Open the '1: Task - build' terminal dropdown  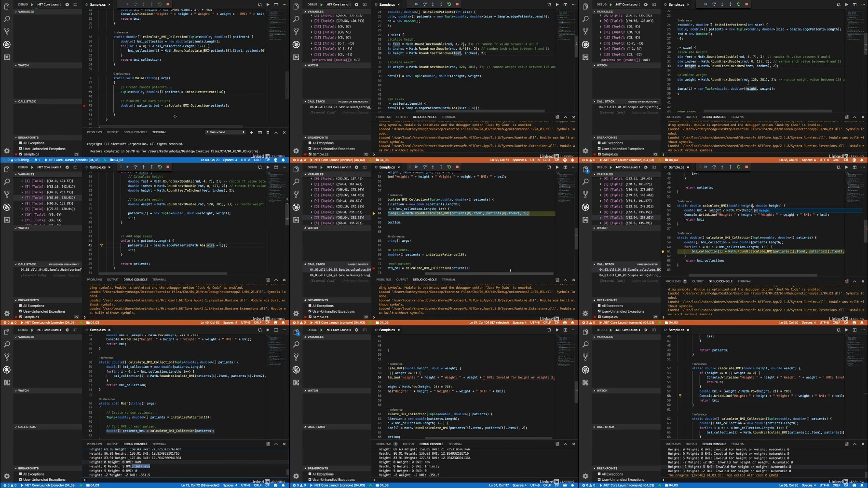coord(225,132)
